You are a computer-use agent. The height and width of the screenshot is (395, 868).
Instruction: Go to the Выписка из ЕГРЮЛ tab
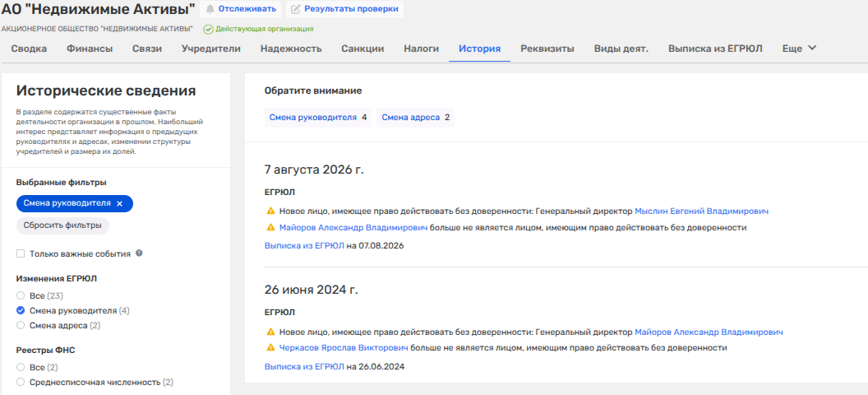coord(715,49)
